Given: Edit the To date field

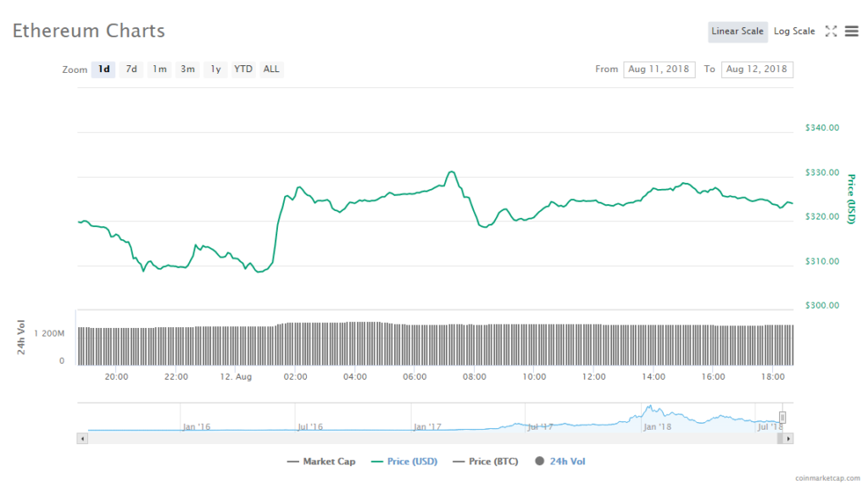Looking at the screenshot, I should [x=757, y=70].
